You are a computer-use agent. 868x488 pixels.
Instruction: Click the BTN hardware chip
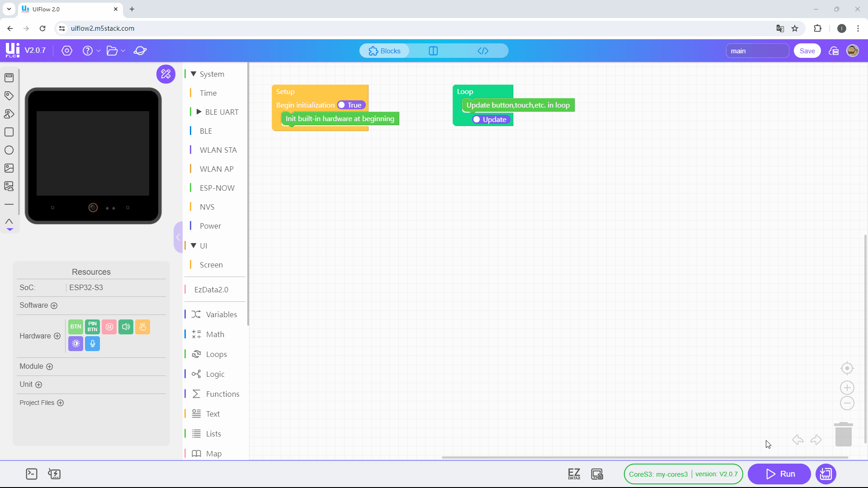coord(75,327)
